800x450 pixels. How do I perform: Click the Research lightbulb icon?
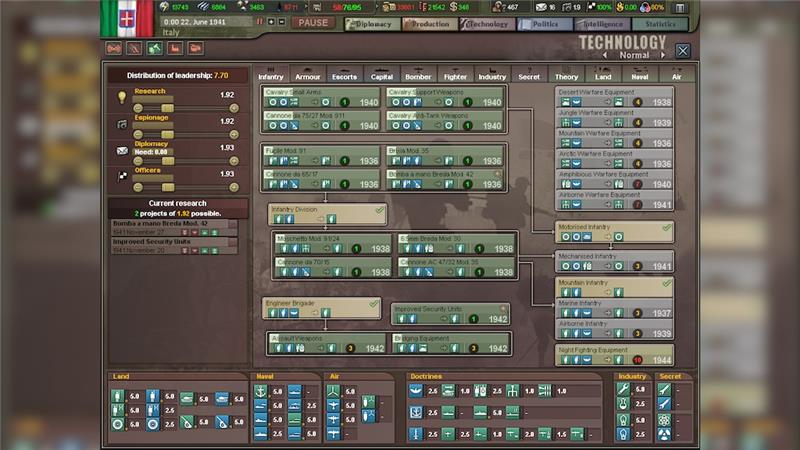(122, 97)
